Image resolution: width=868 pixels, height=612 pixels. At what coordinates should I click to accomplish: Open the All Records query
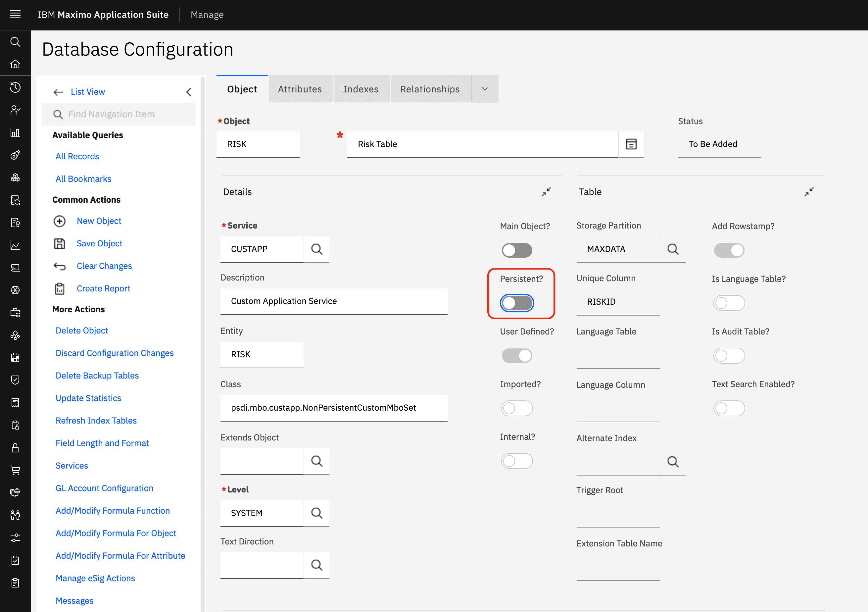77,156
